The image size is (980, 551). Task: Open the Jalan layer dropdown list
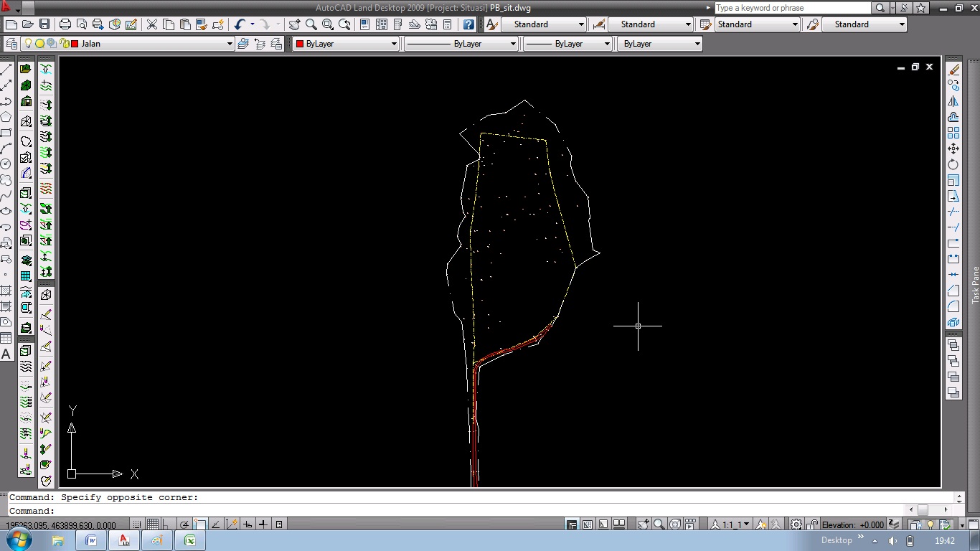pyautogui.click(x=230, y=44)
